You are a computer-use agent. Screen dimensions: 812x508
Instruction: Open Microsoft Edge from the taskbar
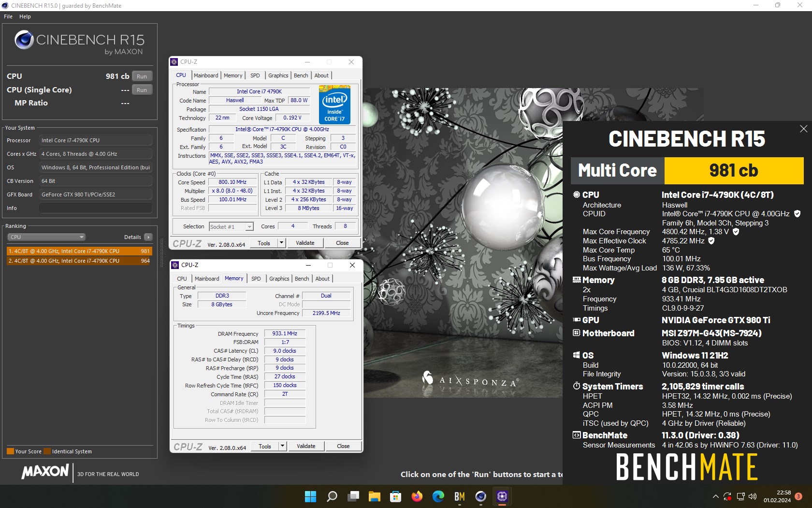[438, 496]
